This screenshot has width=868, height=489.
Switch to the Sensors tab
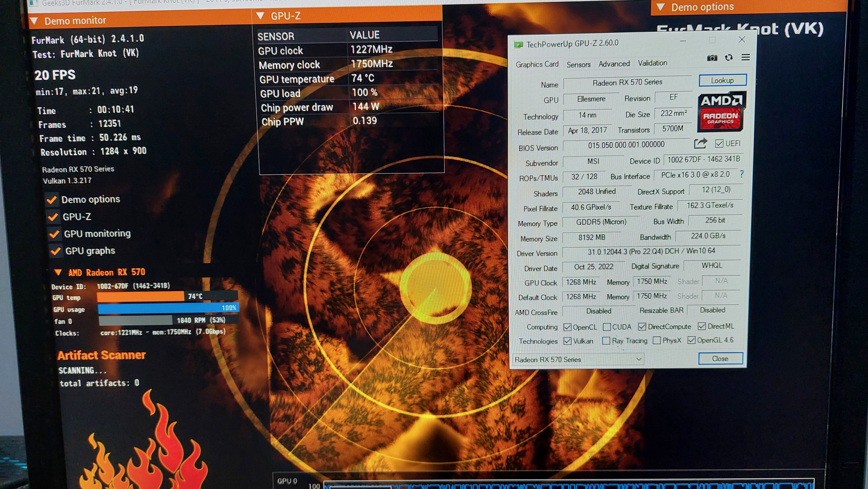click(x=578, y=64)
